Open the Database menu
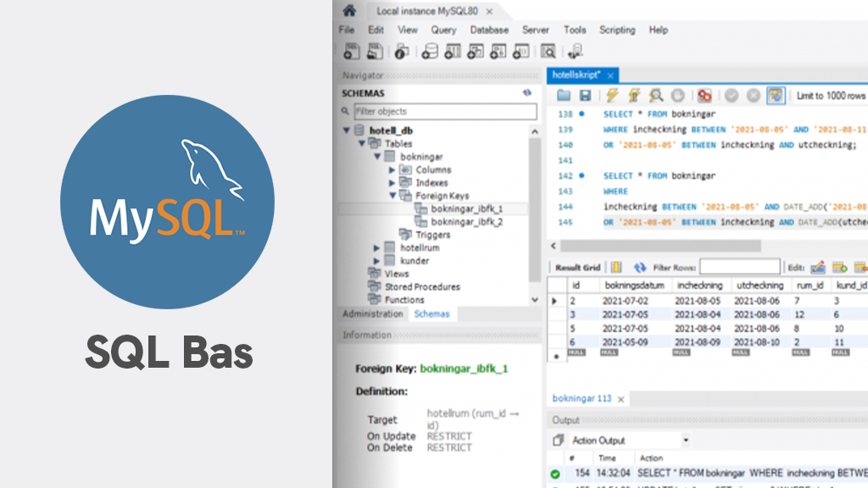The width and height of the screenshot is (868, 488). pos(489,30)
